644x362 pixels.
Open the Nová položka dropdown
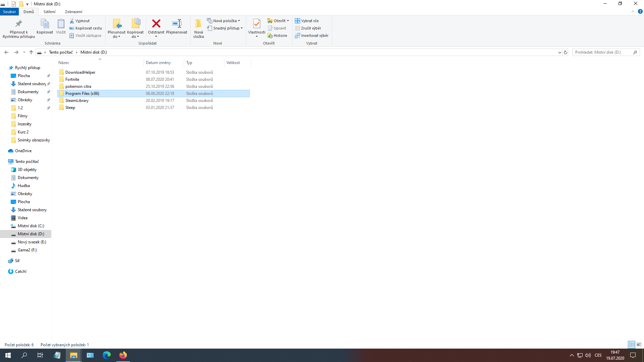(x=224, y=21)
